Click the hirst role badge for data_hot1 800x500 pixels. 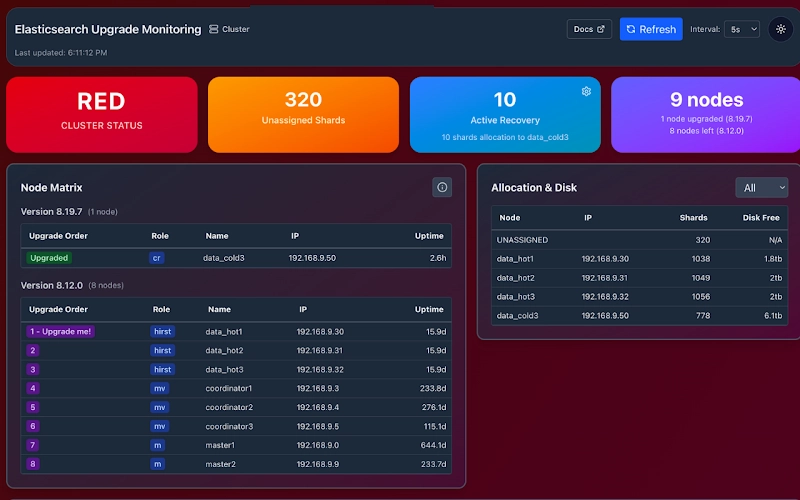tap(162, 332)
